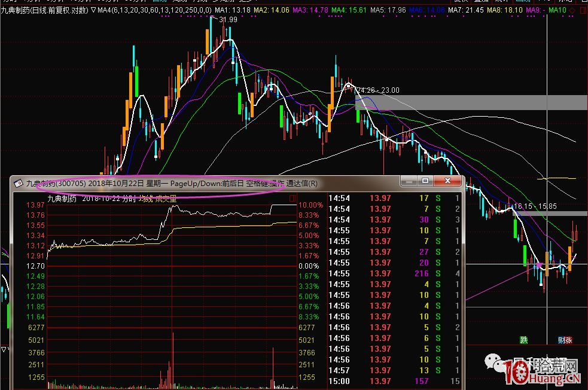588x390 pixels.
Task: Minimize the 九典制药(300705) intraday popup window
Action: [409, 181]
